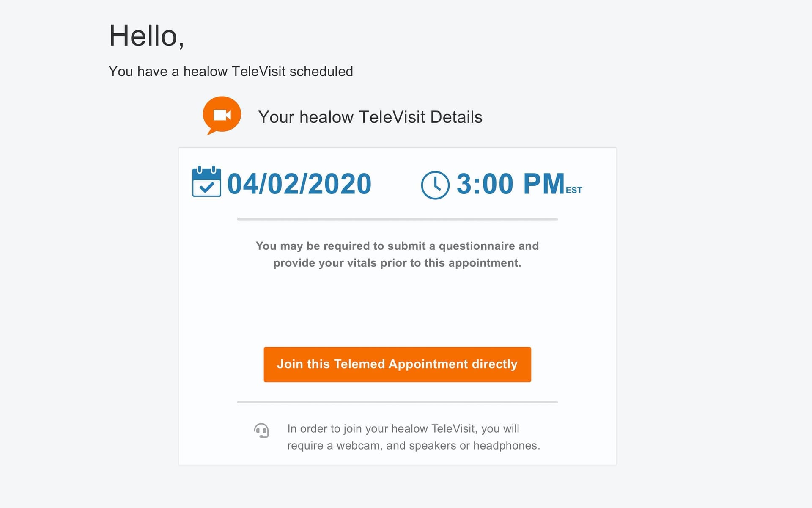Join this Telemed Appointment directly
Viewport: 812px width, 508px height.
click(397, 364)
